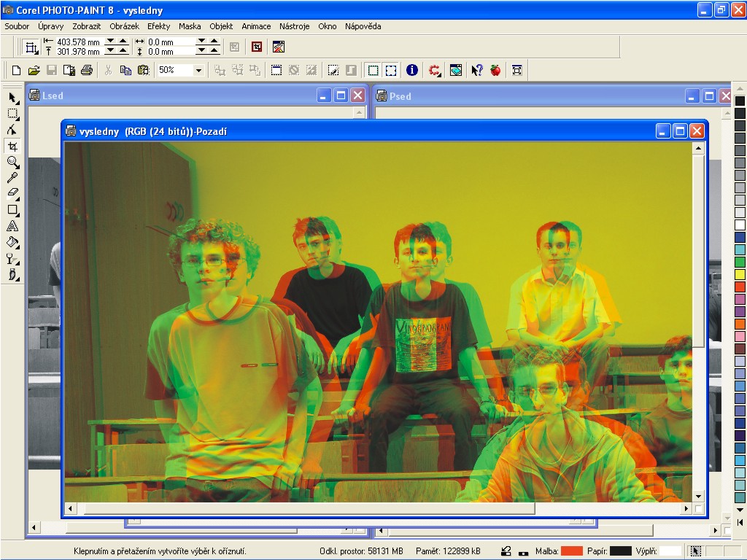
Task: Click vysledny vertical scrollbar down arrow
Action: (x=698, y=496)
